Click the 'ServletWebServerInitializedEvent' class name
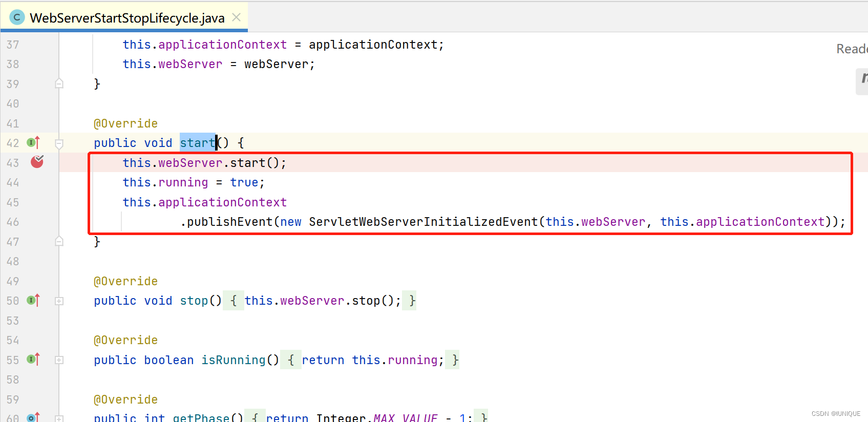This screenshot has width=868, height=422. tap(424, 222)
